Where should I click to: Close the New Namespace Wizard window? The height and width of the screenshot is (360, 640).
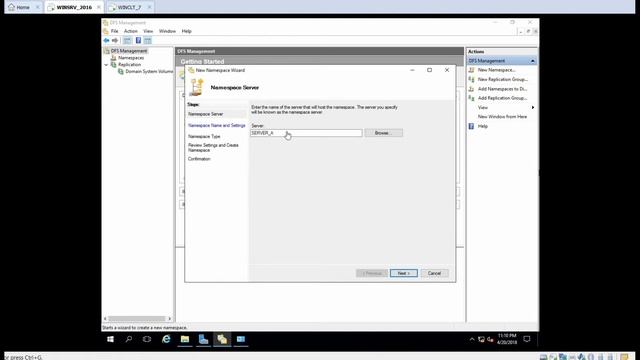[x=447, y=70]
